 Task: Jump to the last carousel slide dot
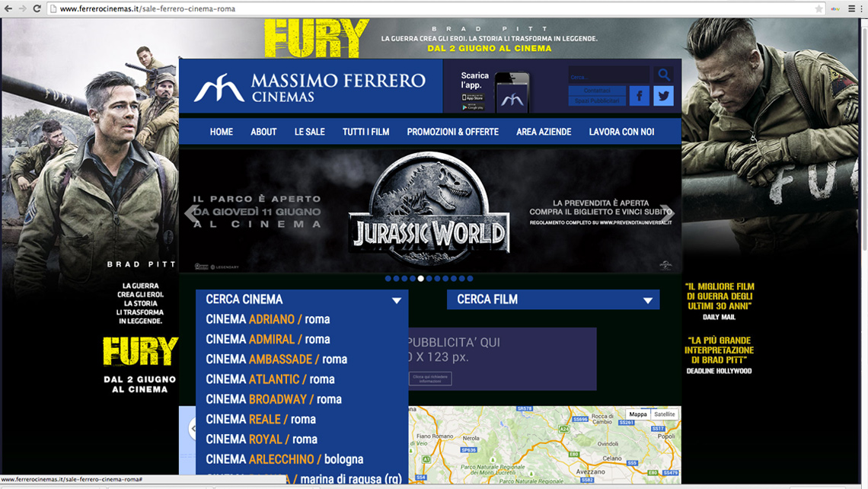pyautogui.click(x=470, y=279)
